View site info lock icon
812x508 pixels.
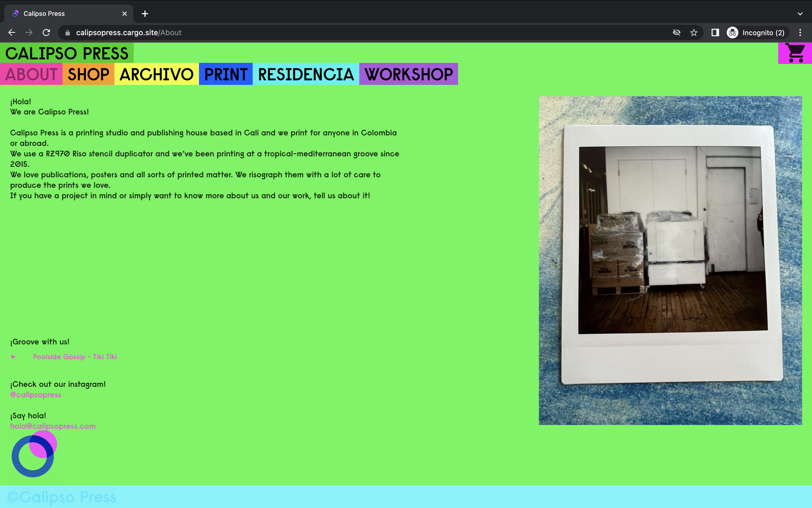(68, 33)
